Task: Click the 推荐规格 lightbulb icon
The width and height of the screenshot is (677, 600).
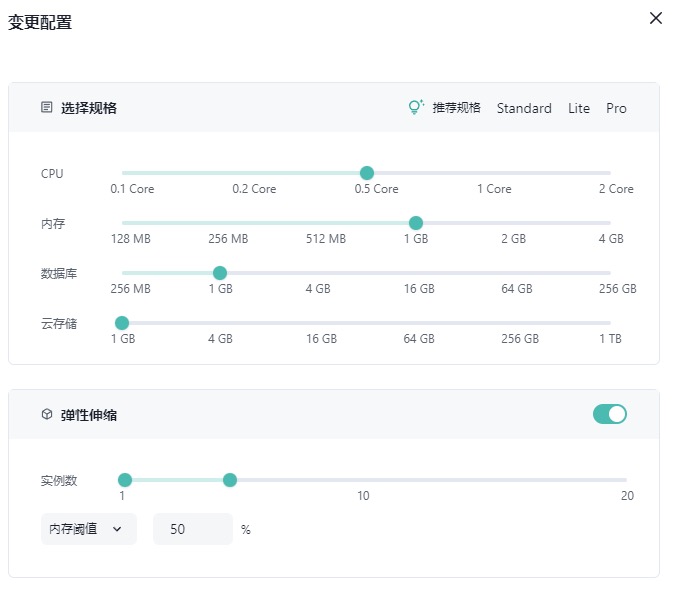Action: click(x=416, y=107)
